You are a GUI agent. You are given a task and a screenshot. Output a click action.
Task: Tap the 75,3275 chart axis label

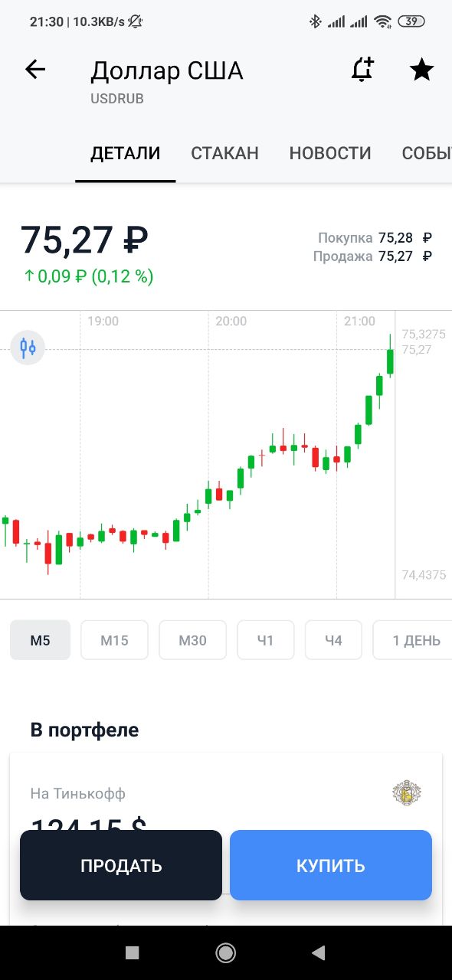point(424,334)
